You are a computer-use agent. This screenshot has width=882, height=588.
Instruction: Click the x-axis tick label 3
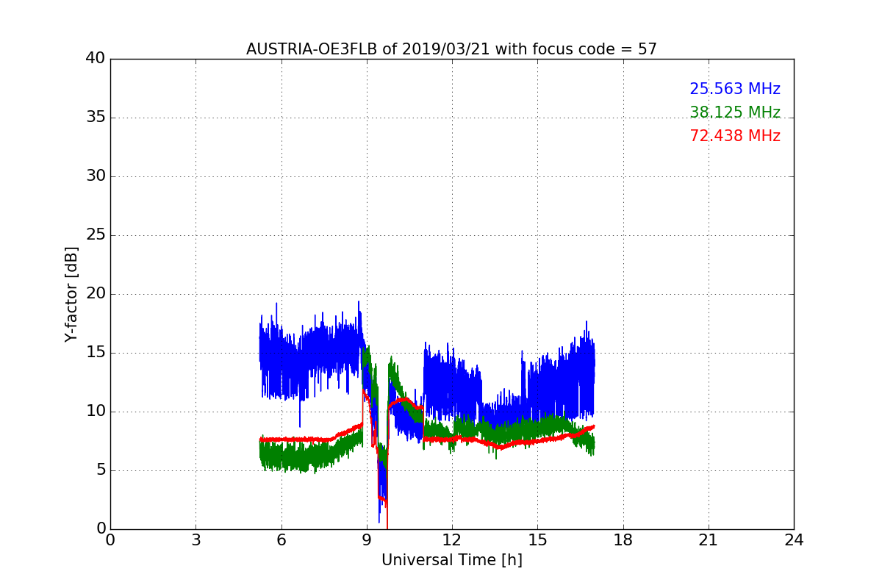pyautogui.click(x=196, y=540)
